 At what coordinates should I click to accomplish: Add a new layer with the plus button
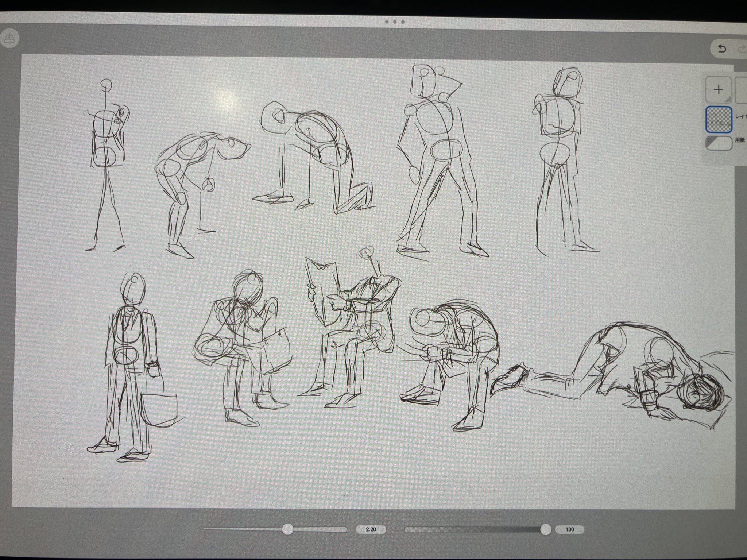719,89
